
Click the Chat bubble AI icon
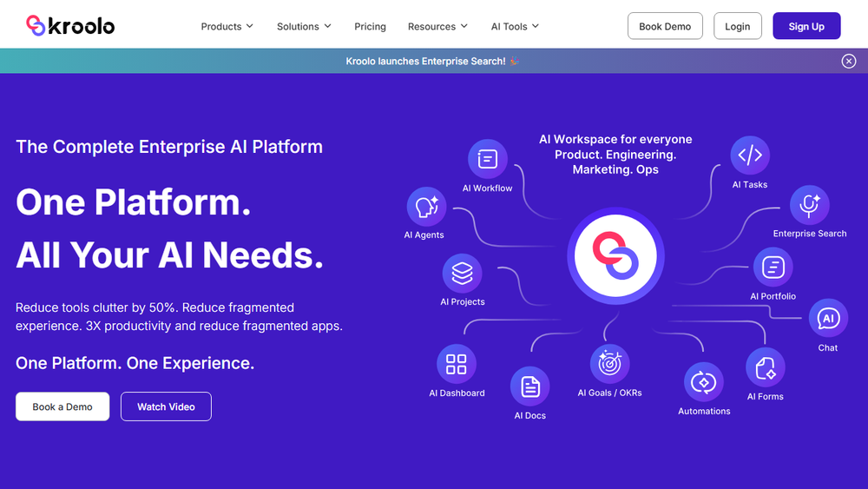pos(828,319)
